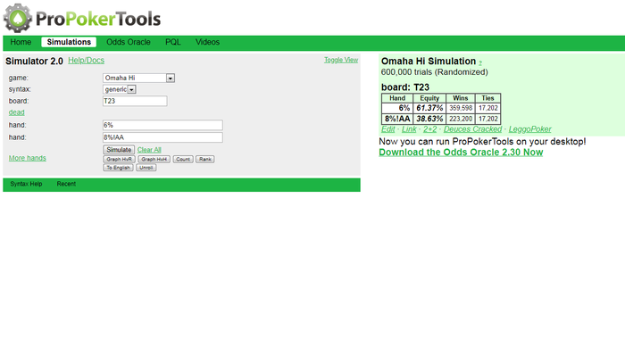This screenshot has width=625, height=364.
Task: Click the Link link under results
Action: [409, 129]
